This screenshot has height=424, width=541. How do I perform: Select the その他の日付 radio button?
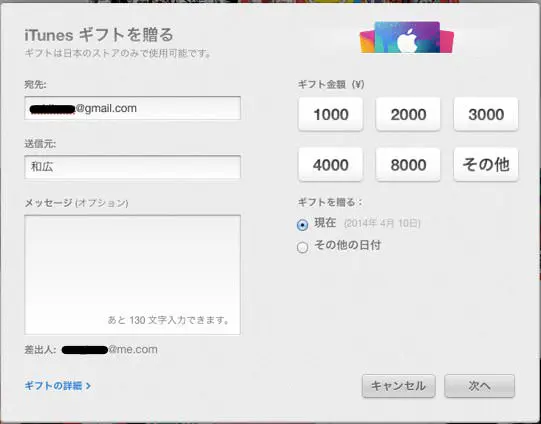pos(302,247)
